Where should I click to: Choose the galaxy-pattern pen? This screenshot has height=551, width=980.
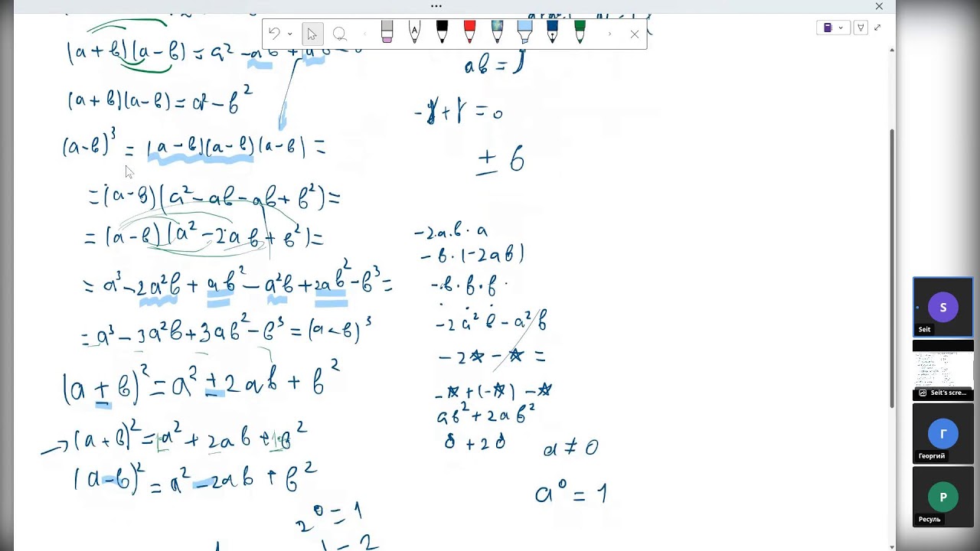coord(497,32)
